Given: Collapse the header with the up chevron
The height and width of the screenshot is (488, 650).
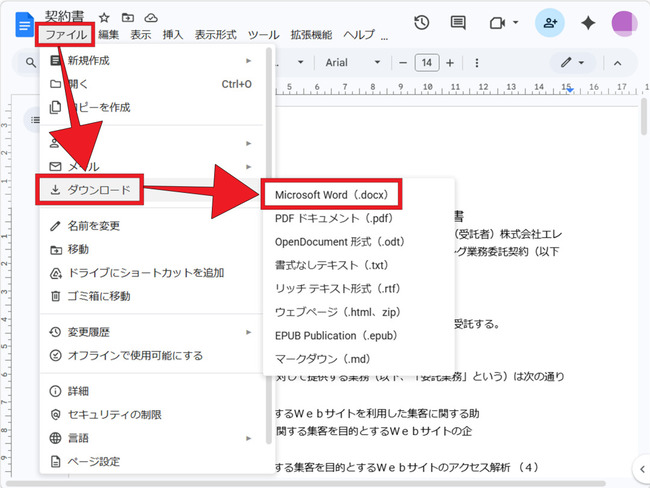Looking at the screenshot, I should click(x=617, y=63).
